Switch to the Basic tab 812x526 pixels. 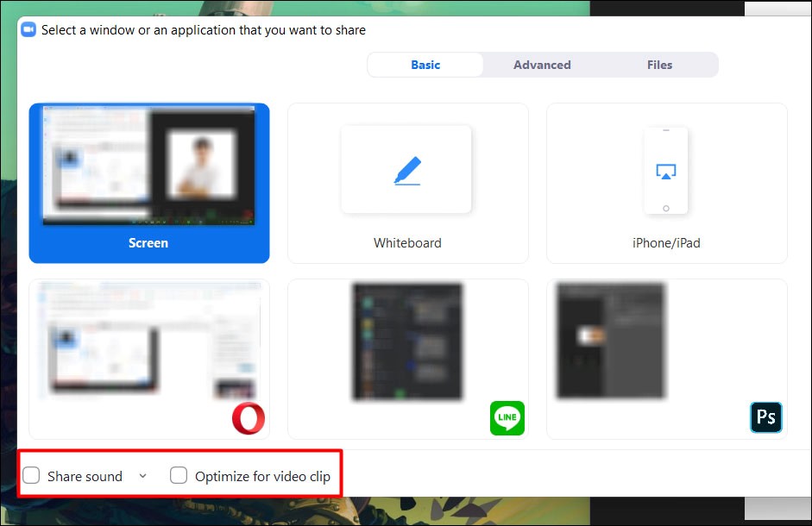pos(425,65)
